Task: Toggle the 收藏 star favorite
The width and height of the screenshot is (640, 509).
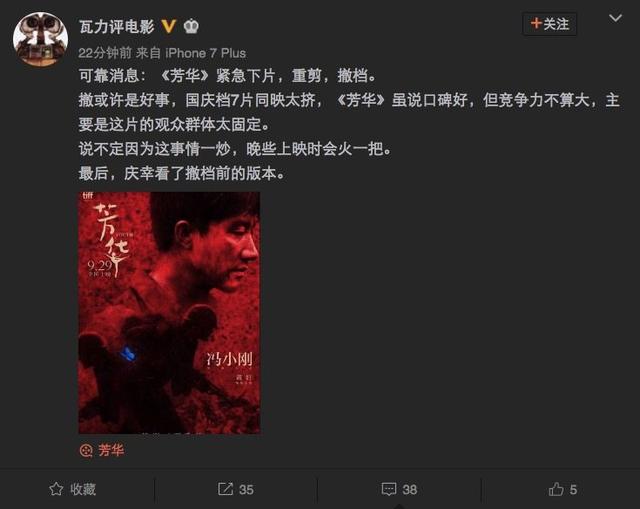Action: pos(56,489)
